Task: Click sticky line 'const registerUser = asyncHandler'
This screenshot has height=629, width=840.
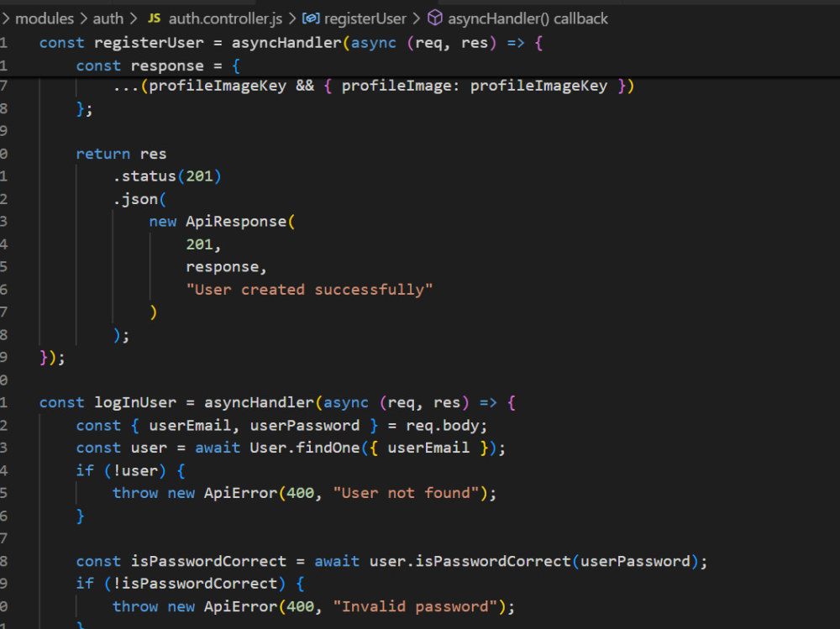Action: pyautogui.click(x=291, y=43)
